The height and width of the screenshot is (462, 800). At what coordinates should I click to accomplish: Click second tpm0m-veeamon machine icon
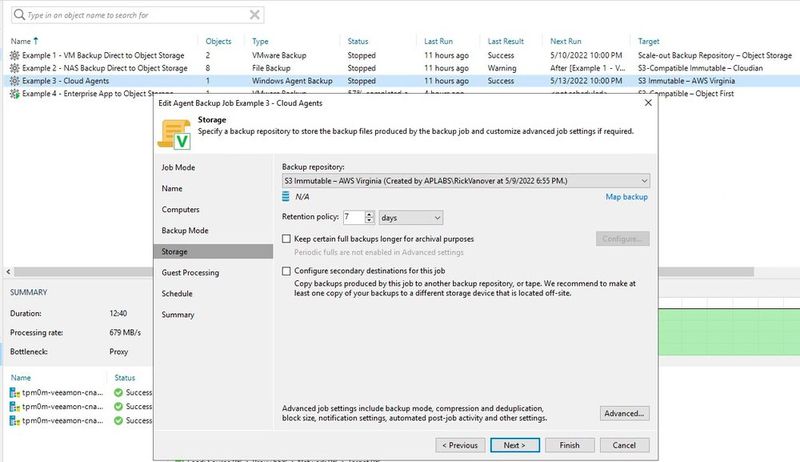point(15,406)
